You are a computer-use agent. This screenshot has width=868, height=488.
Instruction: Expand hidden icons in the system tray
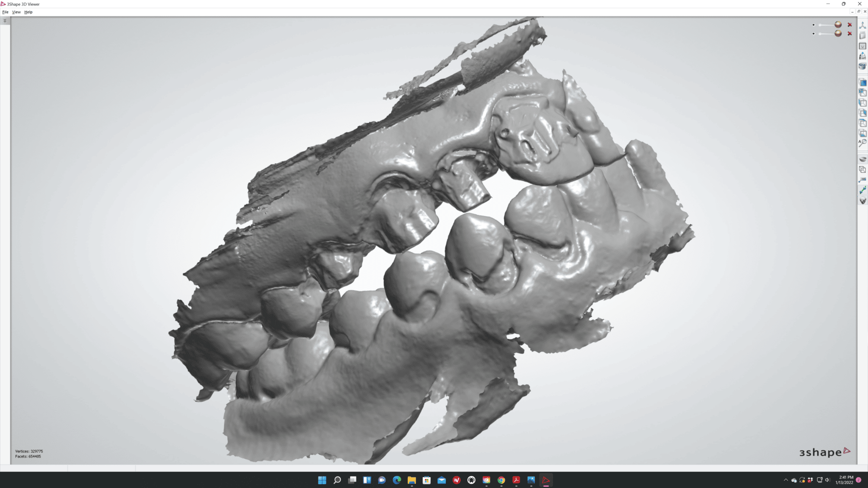coord(786,480)
